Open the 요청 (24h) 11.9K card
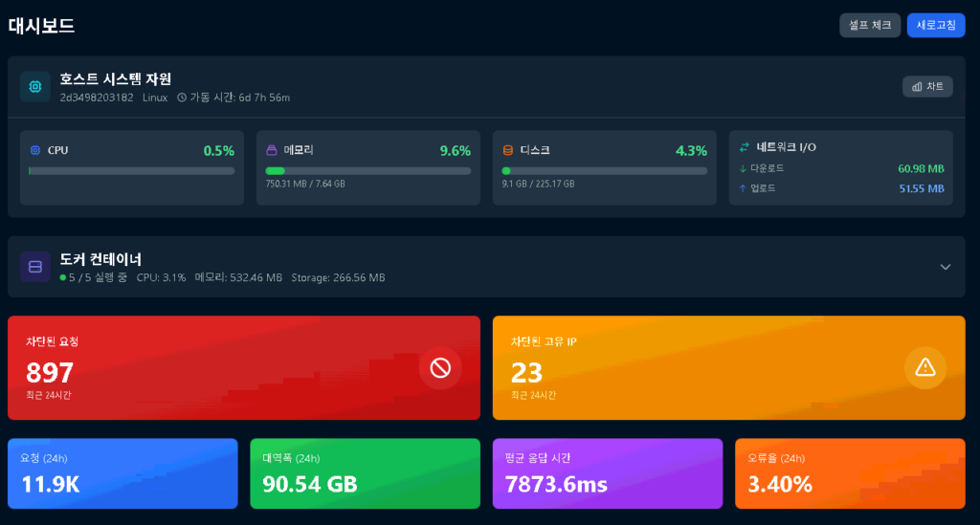 [x=122, y=473]
